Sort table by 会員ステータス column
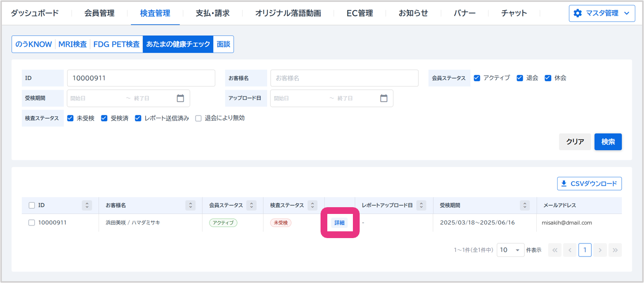This screenshot has width=644, height=283. (251, 205)
